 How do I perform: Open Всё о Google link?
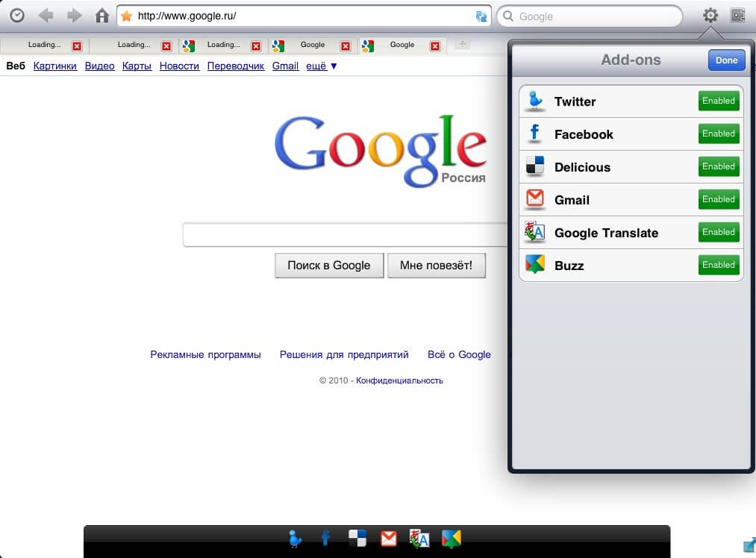click(x=459, y=354)
